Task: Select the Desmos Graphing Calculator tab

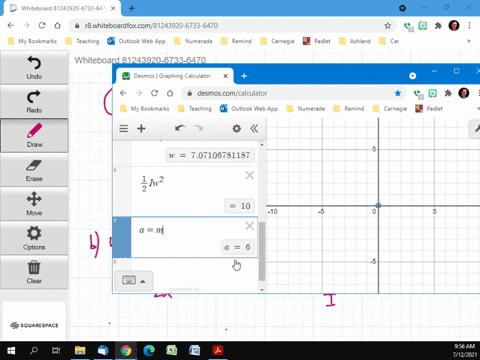Action: (x=172, y=76)
